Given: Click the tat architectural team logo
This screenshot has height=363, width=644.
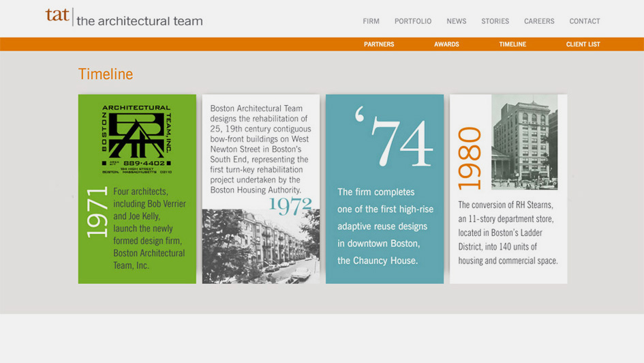Looking at the screenshot, I should coord(123,17).
